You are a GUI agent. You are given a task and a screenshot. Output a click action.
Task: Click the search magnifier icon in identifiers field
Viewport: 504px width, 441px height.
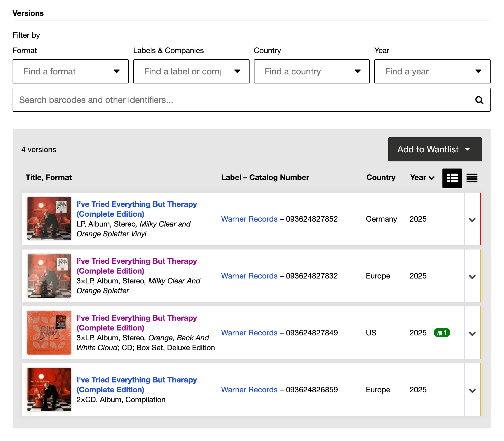[479, 100]
